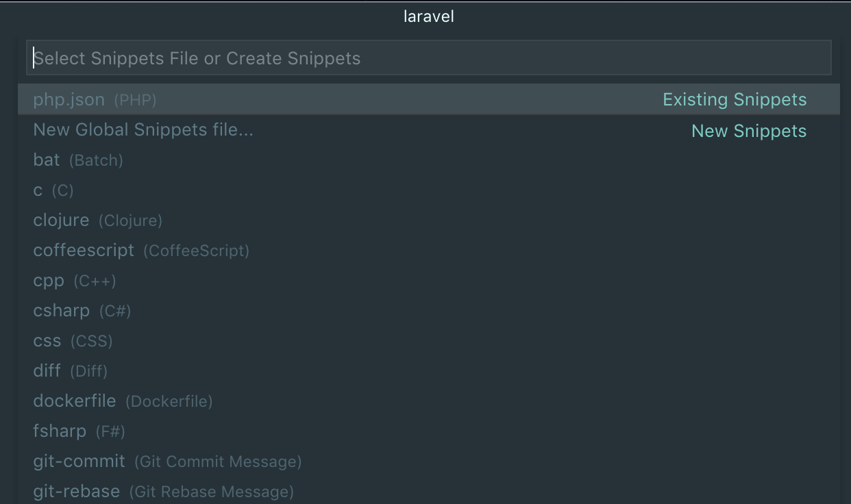Select git-rebase message snippets

163,492
